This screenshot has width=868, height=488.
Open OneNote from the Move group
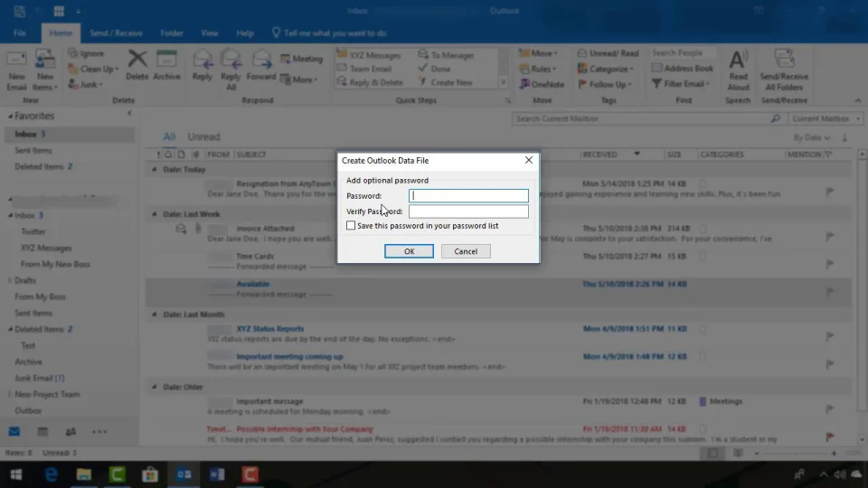542,84
